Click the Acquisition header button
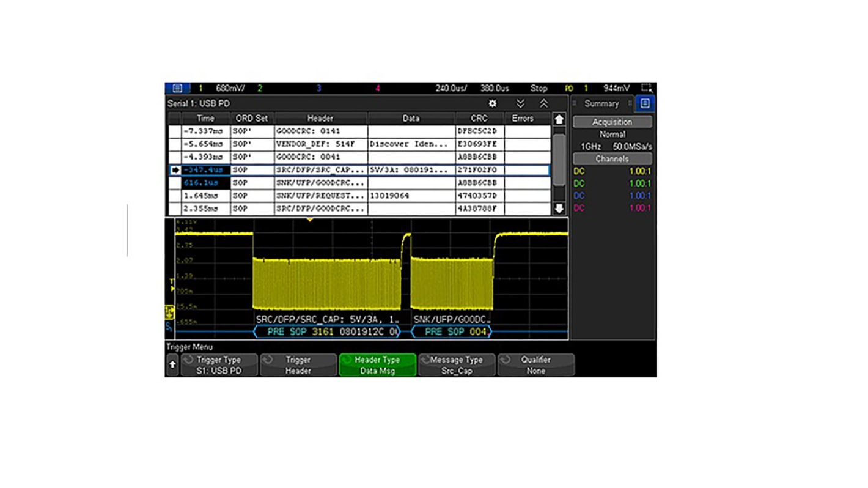This screenshot has height=488, width=868. tap(612, 122)
